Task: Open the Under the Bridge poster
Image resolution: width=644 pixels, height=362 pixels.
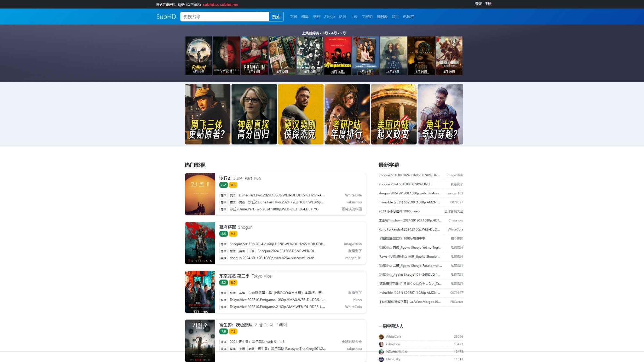Action: point(393,56)
